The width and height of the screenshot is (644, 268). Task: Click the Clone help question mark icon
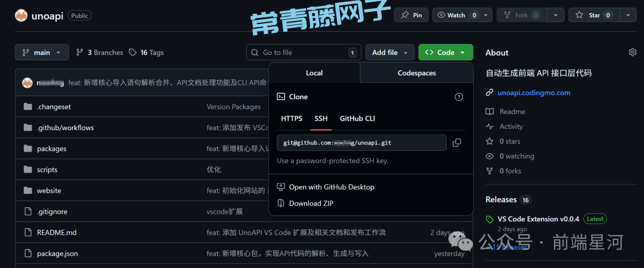[x=459, y=97]
